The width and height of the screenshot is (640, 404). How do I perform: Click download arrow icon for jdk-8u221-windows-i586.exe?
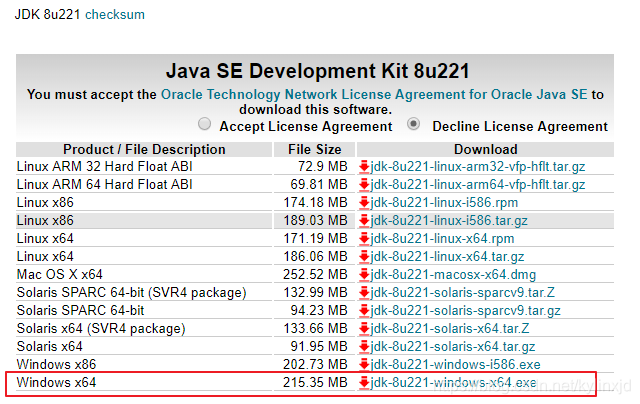tap(364, 364)
